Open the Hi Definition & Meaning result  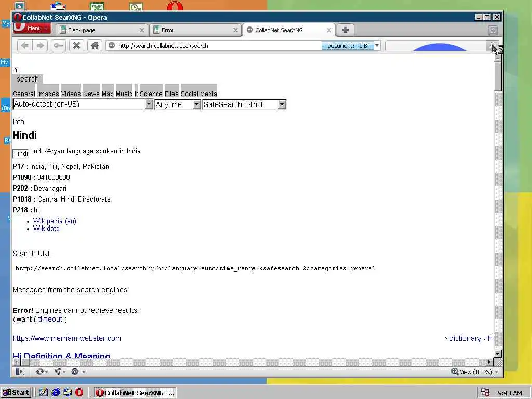[x=61, y=355]
